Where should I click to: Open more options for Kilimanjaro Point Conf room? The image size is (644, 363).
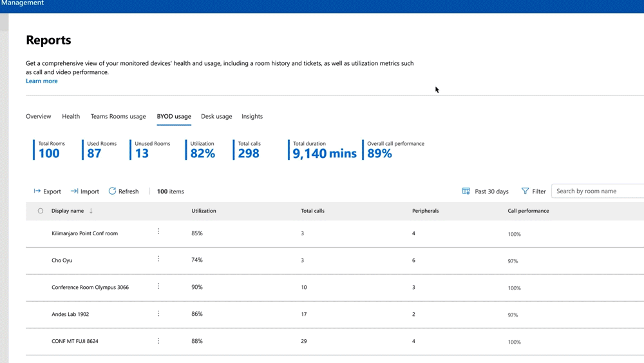(158, 231)
